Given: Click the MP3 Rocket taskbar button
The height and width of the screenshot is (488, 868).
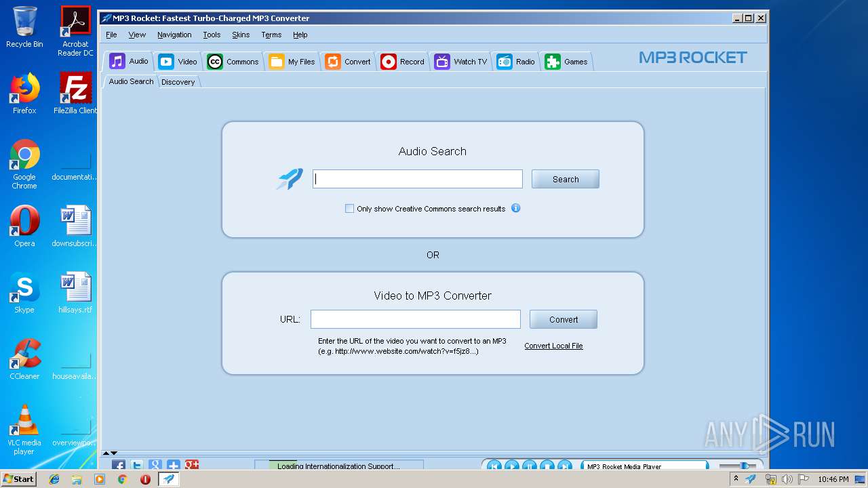Looking at the screenshot, I should point(169,479).
